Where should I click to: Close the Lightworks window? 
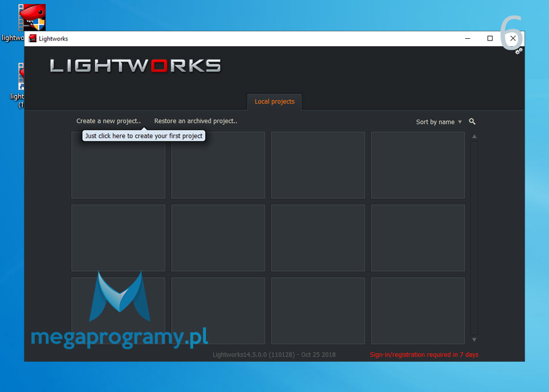[x=513, y=39]
